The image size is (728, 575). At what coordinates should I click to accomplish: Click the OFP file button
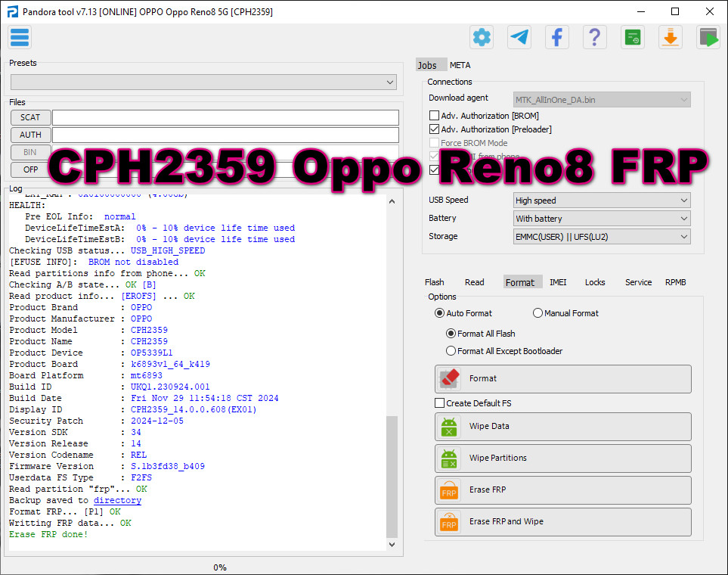pos(30,169)
